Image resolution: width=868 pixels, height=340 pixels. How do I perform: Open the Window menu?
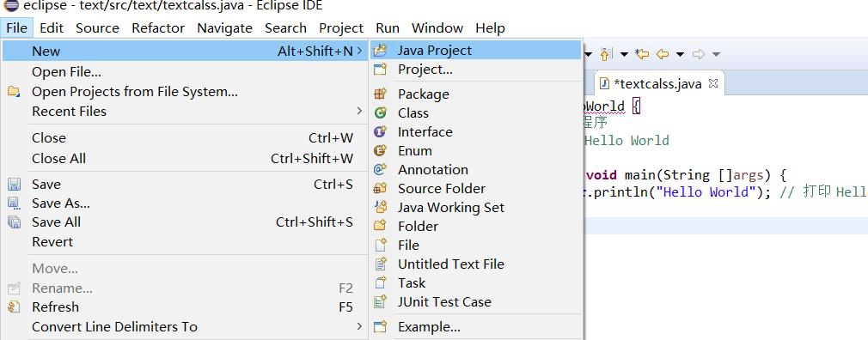437,27
